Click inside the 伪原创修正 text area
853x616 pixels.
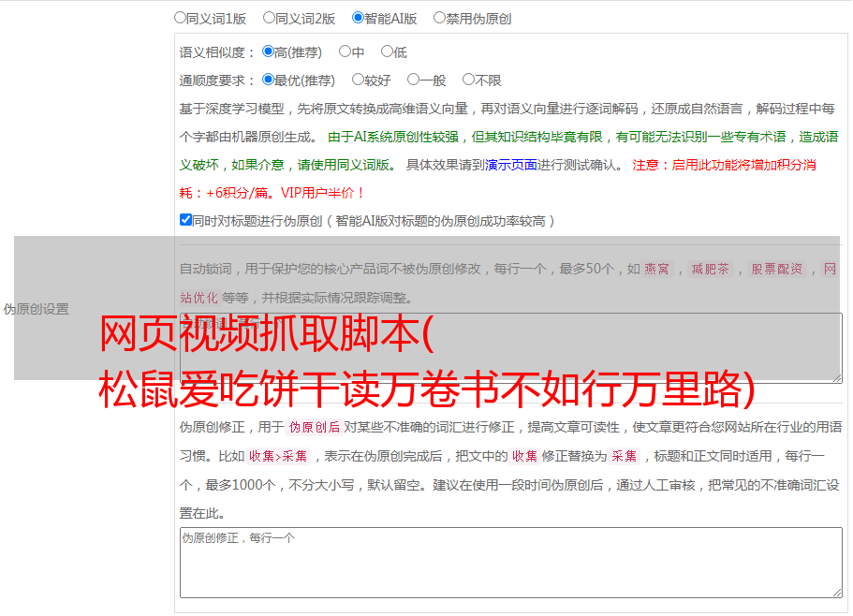pos(510,562)
